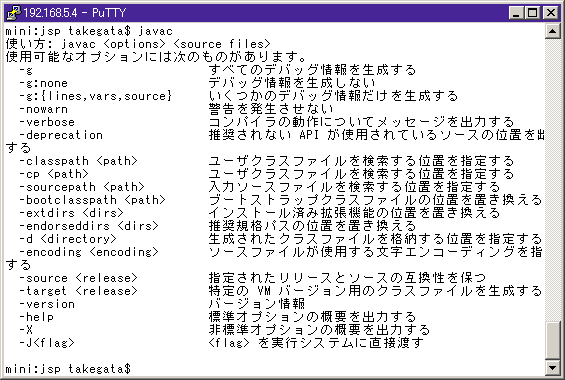Click the '-extdirs <dirs>' option text
The image size is (565, 380).
tap(72, 213)
